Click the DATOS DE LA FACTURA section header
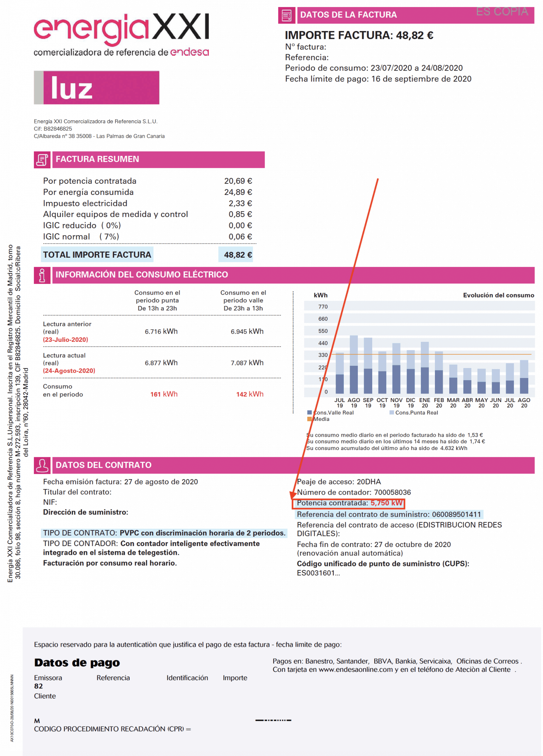Viewport: 543px width, 756px height. (416, 15)
